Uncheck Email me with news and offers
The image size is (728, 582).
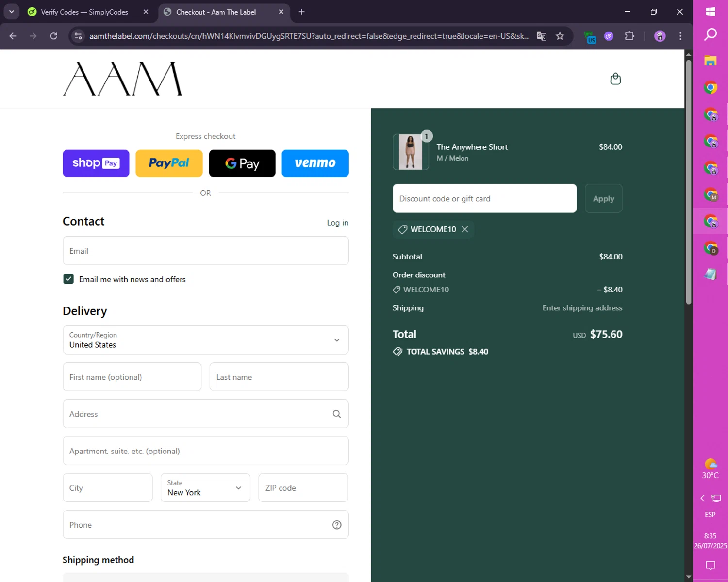tap(68, 279)
